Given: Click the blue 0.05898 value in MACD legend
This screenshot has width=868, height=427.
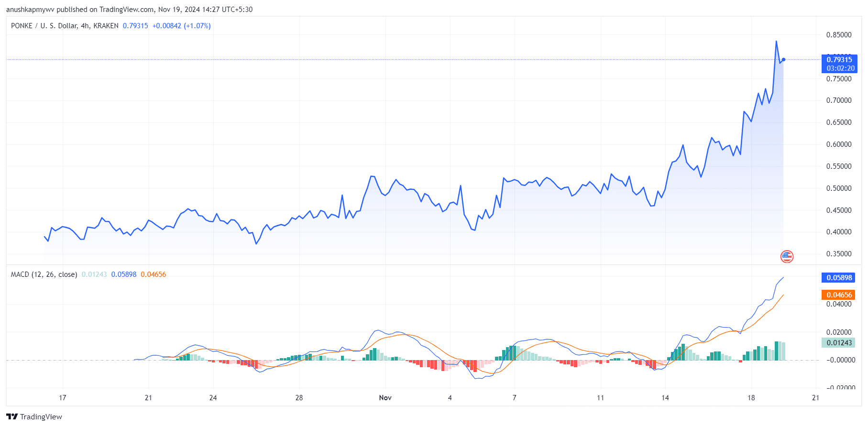Looking at the screenshot, I should (x=124, y=274).
